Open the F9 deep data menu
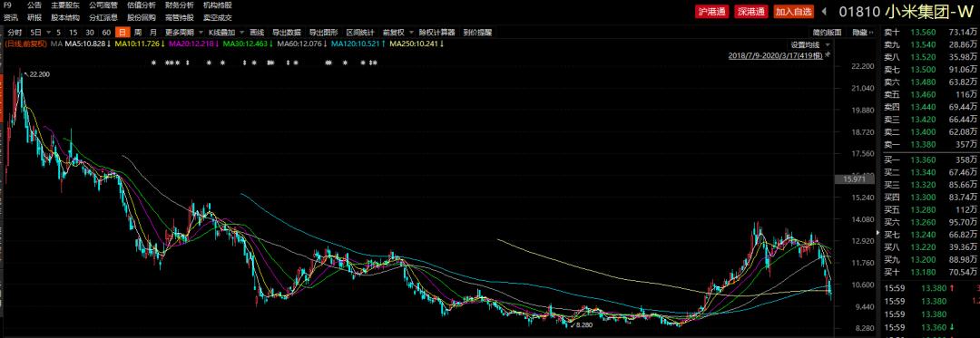 coord(7,5)
